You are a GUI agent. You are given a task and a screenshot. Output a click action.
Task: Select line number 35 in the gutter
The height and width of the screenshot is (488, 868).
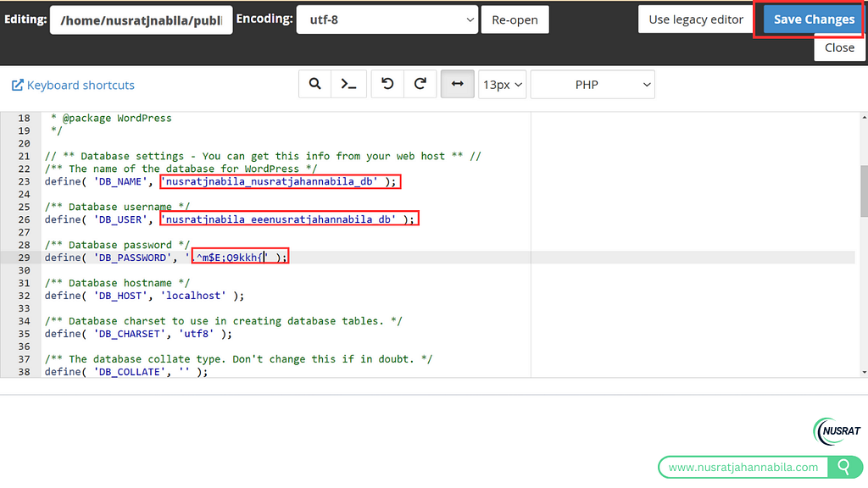coord(24,334)
